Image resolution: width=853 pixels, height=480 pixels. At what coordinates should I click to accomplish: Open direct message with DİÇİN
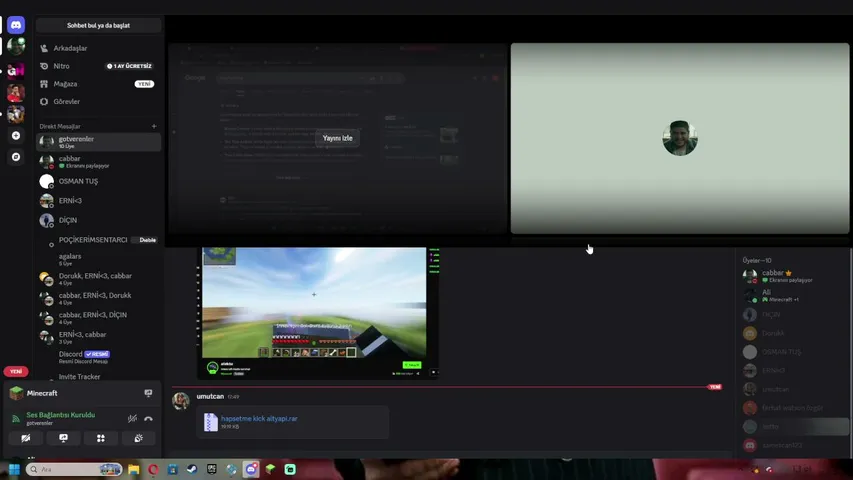click(x=98, y=220)
